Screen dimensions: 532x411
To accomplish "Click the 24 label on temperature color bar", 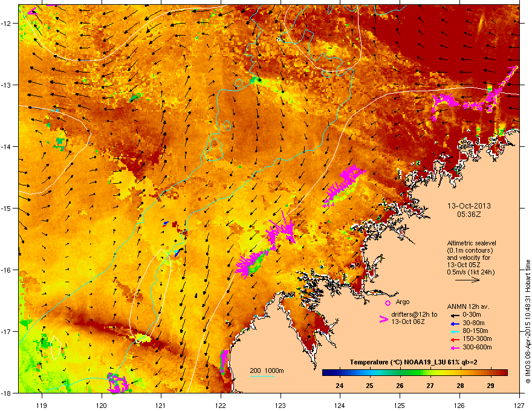I will [340, 386].
